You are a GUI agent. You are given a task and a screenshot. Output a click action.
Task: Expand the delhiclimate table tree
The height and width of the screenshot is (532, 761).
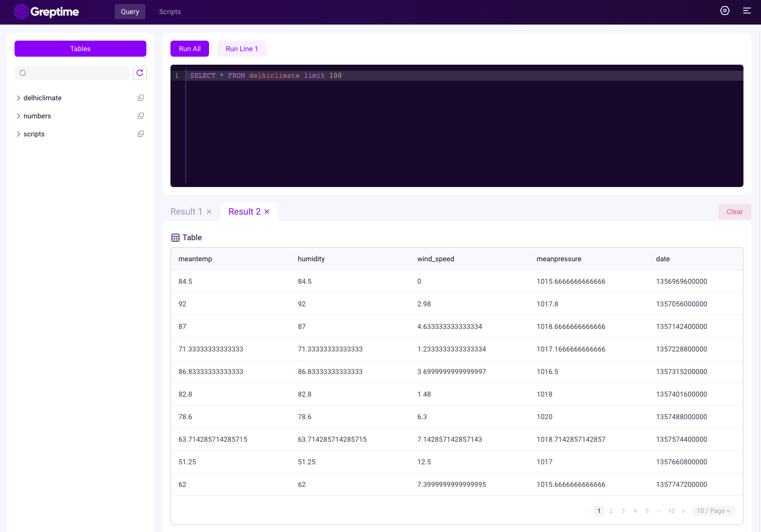(x=19, y=98)
